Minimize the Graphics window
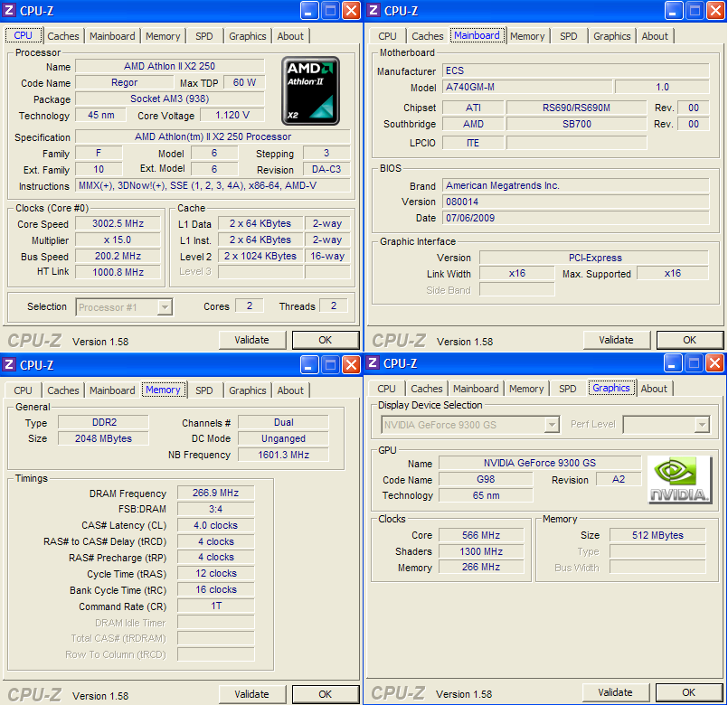The height and width of the screenshot is (705, 728). click(673, 363)
